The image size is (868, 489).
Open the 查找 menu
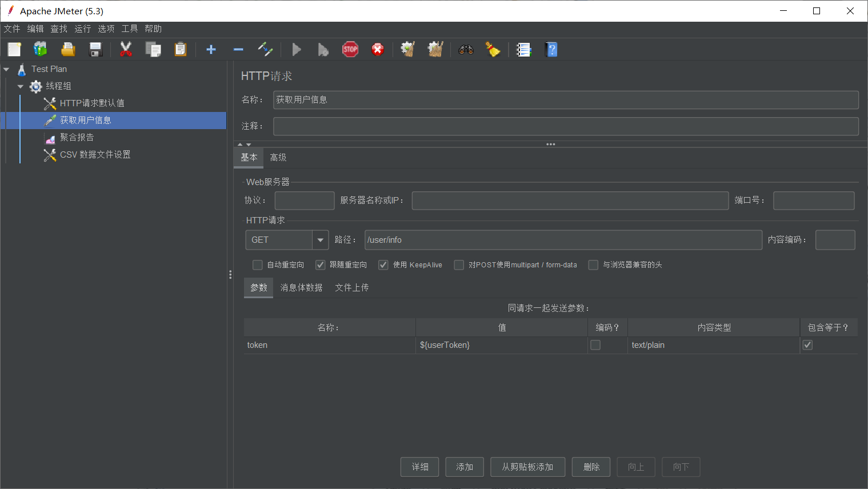[x=59, y=29]
